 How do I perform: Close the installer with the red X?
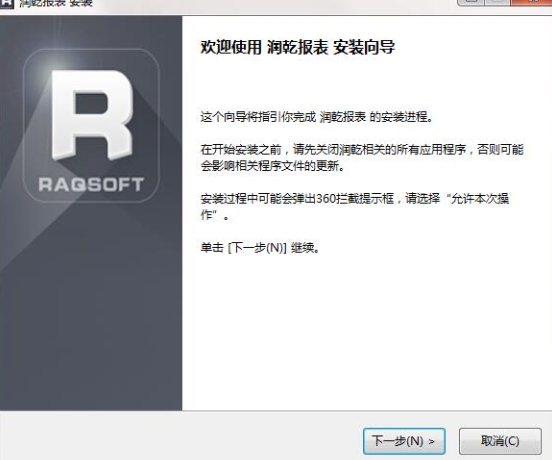click(x=532, y=2)
